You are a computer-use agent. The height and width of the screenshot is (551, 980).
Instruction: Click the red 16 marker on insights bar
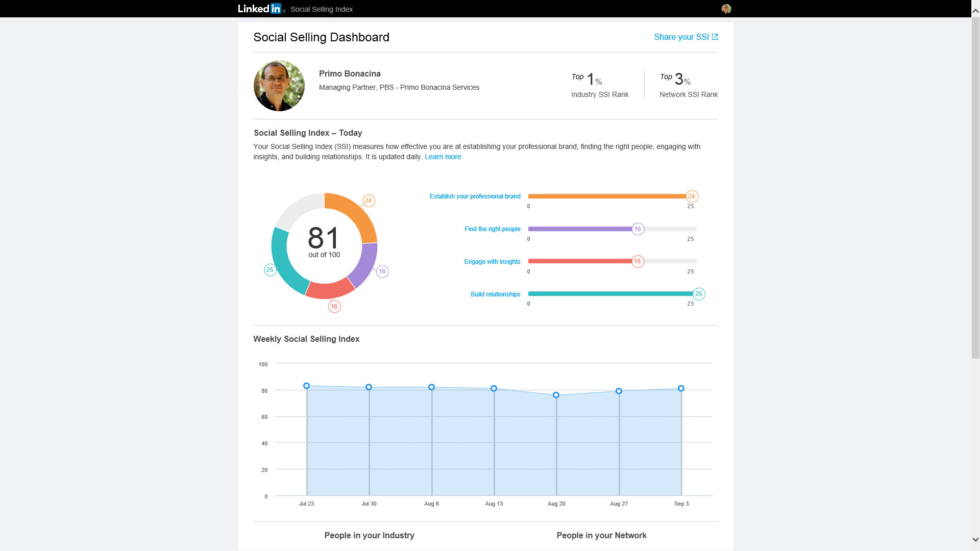[x=638, y=261]
